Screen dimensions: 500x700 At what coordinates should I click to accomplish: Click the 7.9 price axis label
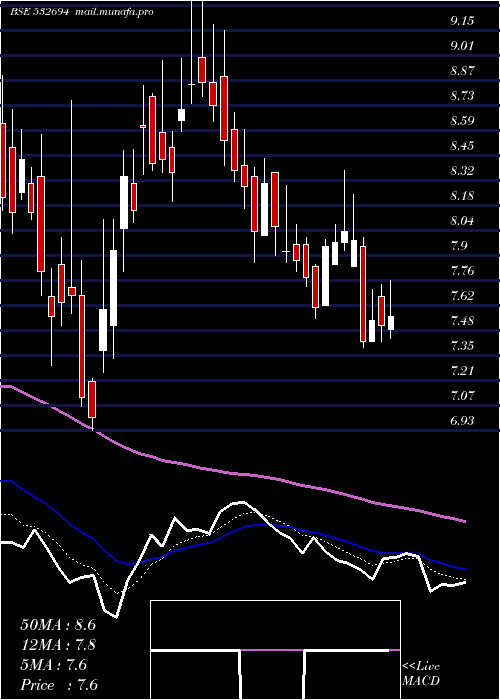coord(458,246)
